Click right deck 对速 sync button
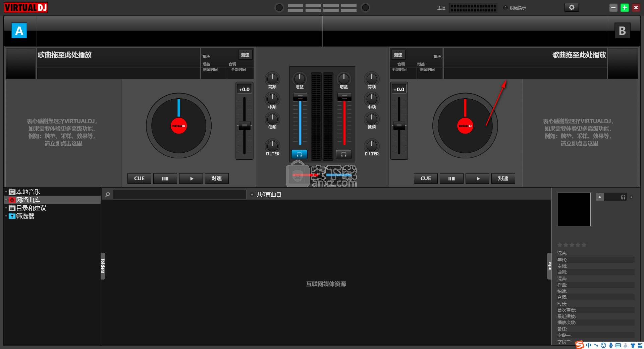This screenshot has height=349, width=644. coord(503,179)
